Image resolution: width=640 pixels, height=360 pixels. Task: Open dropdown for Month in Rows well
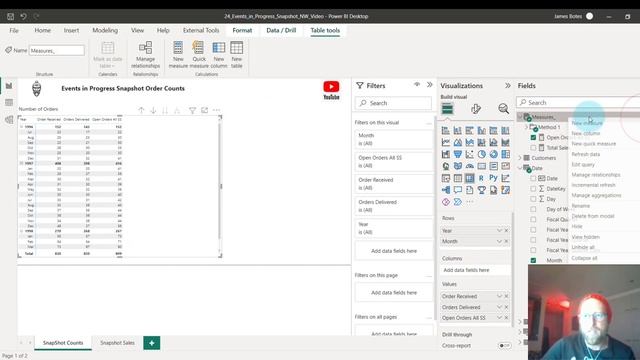tap(499, 241)
